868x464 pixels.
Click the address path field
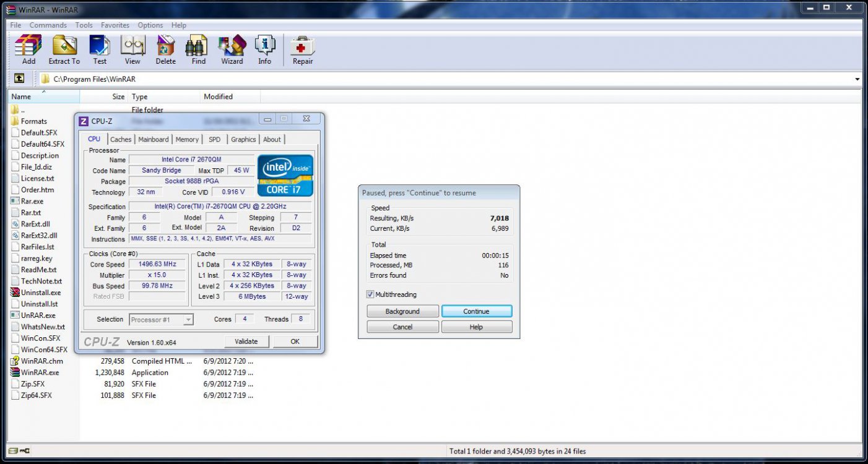point(446,79)
